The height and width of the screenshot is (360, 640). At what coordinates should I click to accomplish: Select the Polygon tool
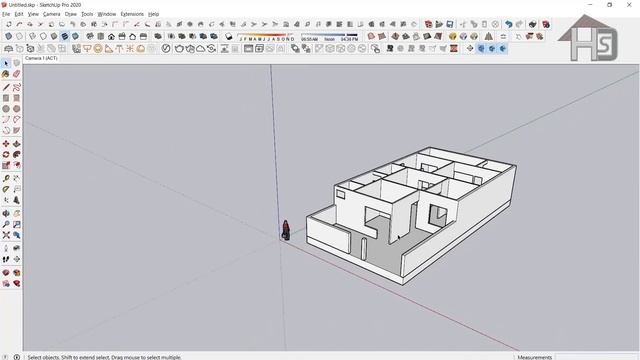click(16, 109)
